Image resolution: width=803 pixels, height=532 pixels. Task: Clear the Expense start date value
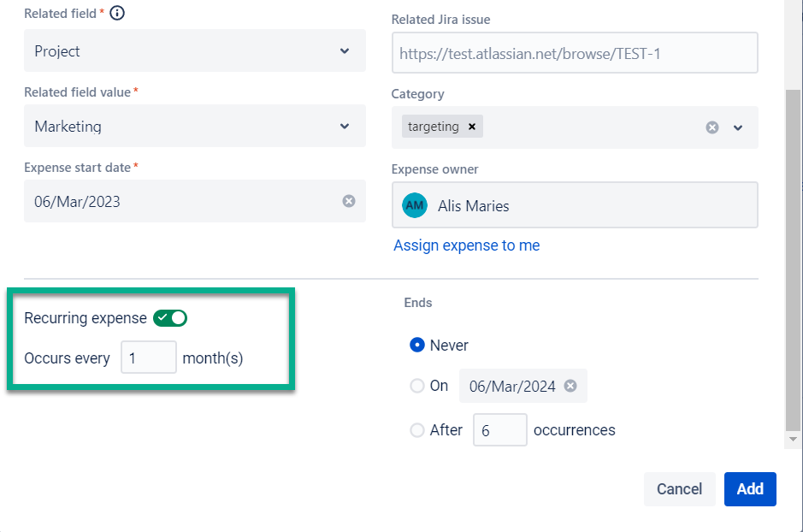[349, 201]
